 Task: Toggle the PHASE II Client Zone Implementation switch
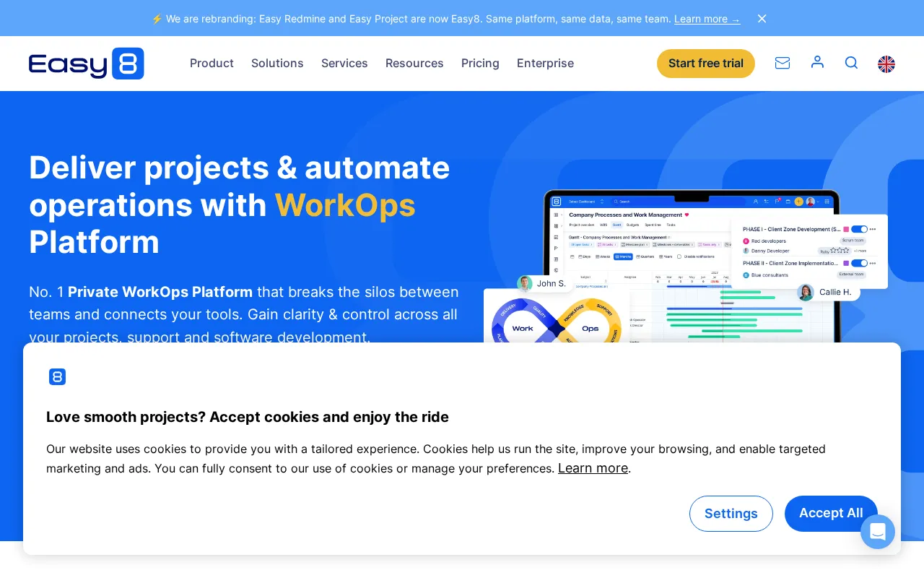coord(859,263)
